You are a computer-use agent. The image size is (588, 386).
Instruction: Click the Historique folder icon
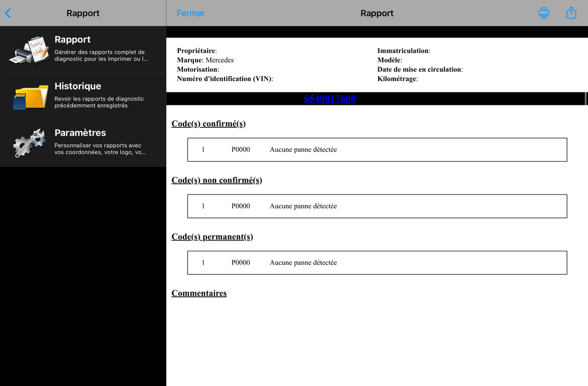30,96
